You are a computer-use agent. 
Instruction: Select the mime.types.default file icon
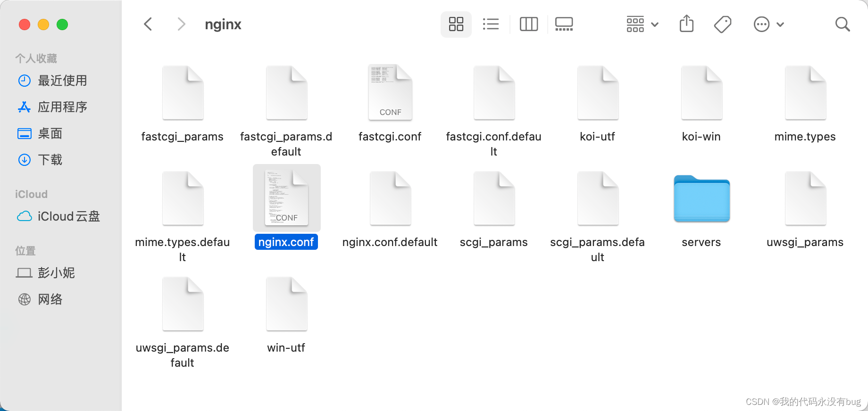click(x=183, y=198)
